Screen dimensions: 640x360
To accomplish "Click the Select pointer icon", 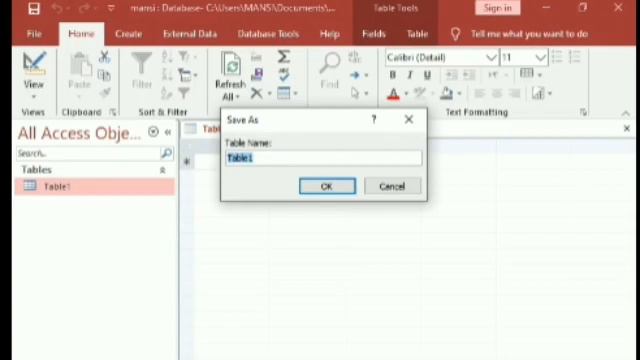I will [x=355, y=93].
